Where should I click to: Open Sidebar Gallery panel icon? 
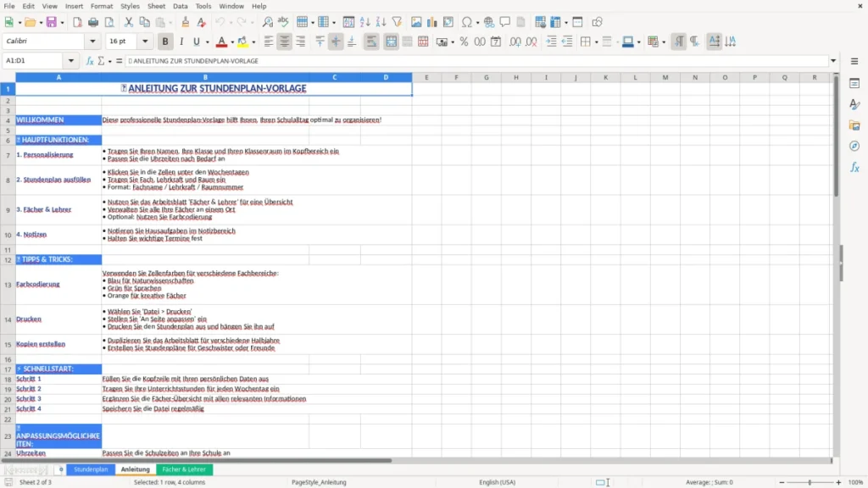(x=854, y=125)
